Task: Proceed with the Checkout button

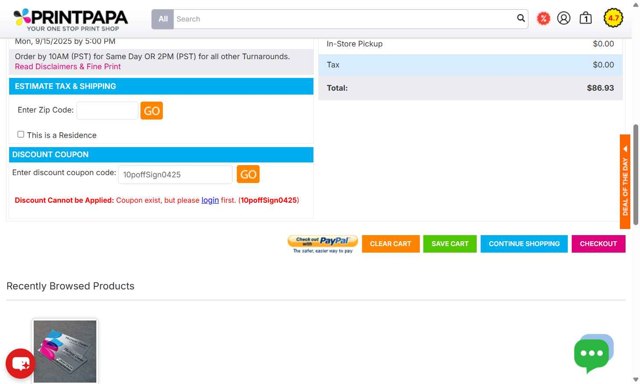Action: tap(598, 244)
